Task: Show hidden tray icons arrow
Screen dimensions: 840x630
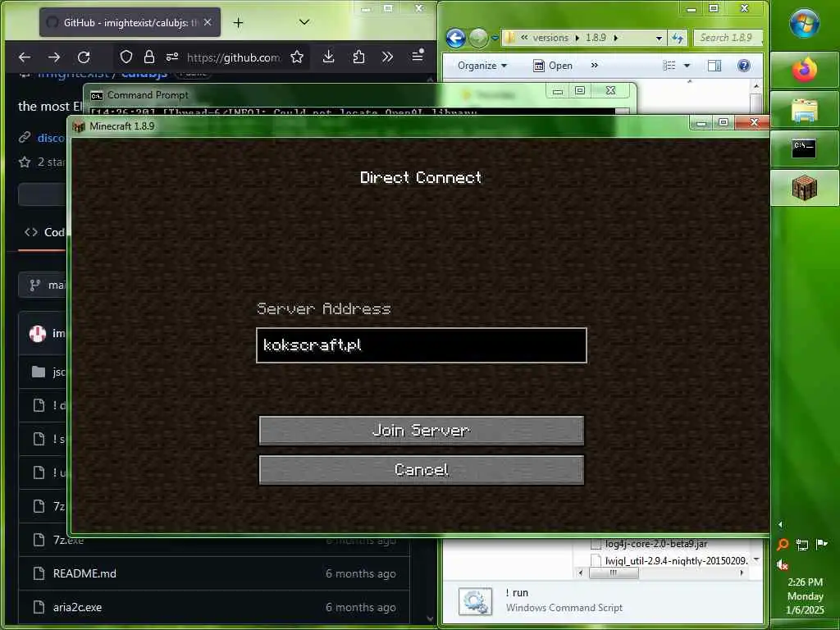Action: [x=780, y=524]
